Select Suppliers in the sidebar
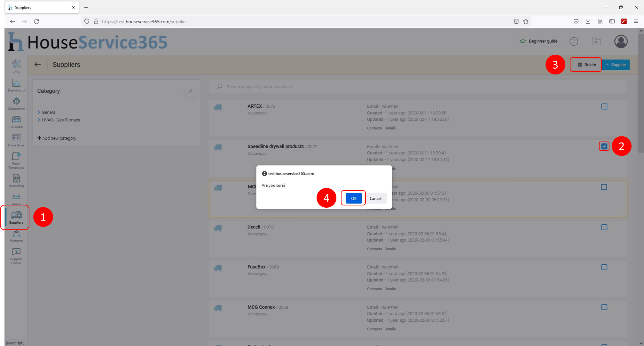This screenshot has width=644, height=346. [16, 217]
